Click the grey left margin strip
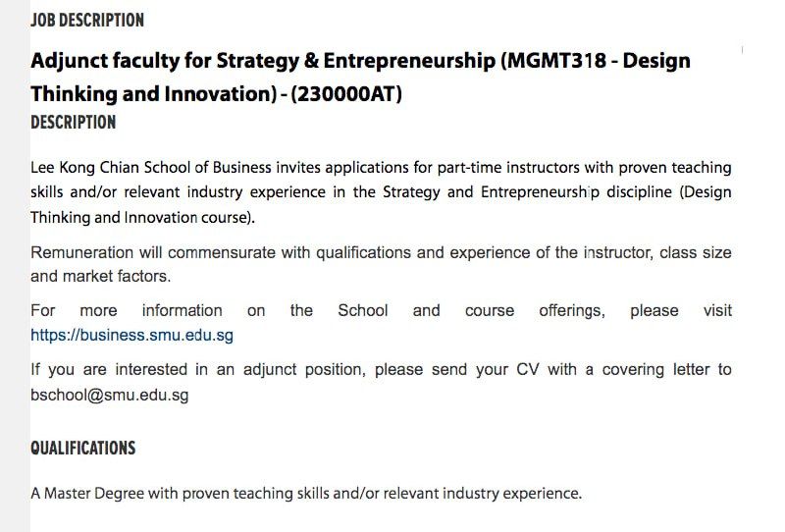The width and height of the screenshot is (785, 532). [15, 294]
